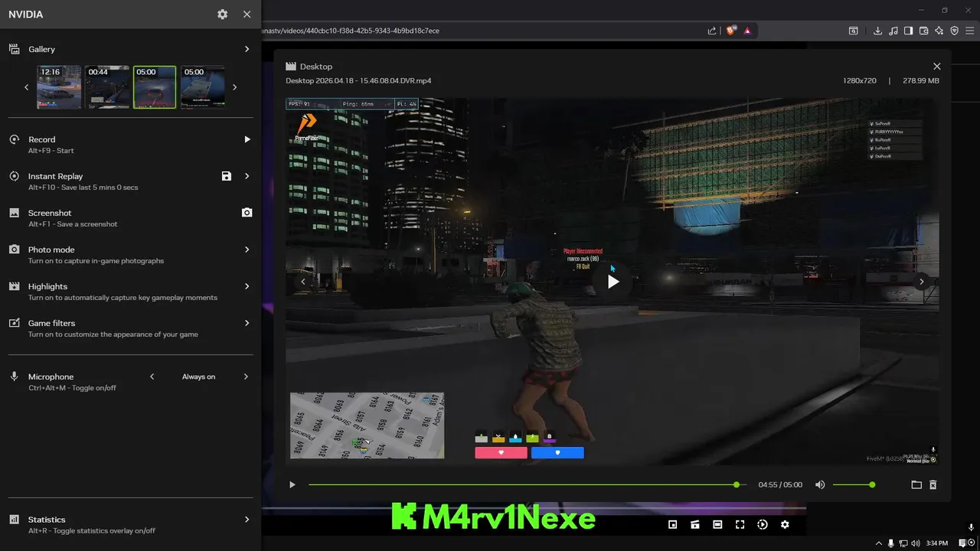Open web player playback speed icon
This screenshot has width=980, height=551.
763,524
